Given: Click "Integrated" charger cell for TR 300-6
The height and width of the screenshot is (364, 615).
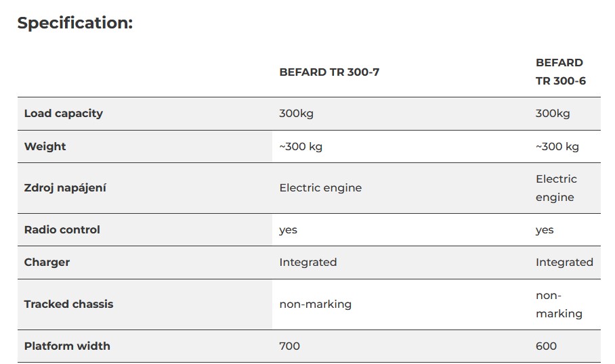Looking at the screenshot, I should pos(564,262).
